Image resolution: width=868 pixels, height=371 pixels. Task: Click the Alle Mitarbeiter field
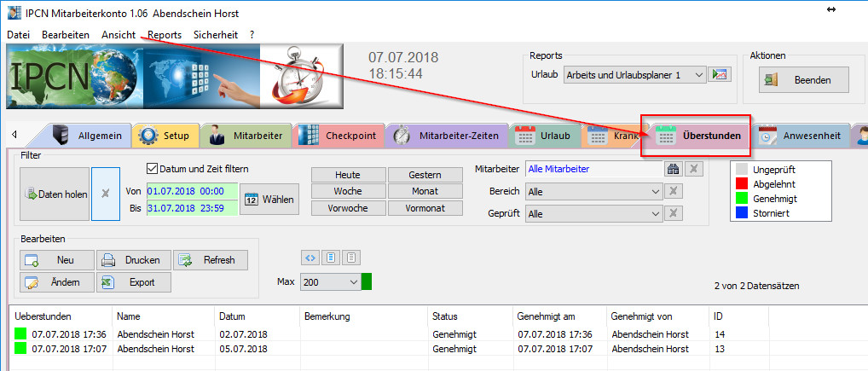[593, 169]
